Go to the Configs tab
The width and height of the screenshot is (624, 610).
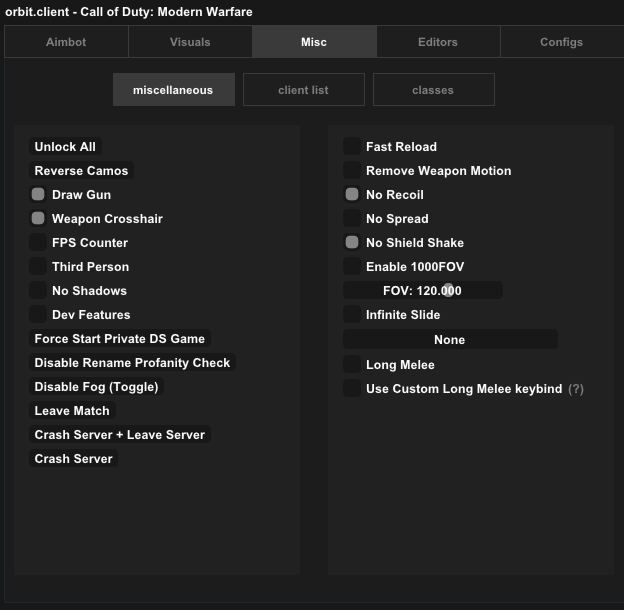[561, 42]
